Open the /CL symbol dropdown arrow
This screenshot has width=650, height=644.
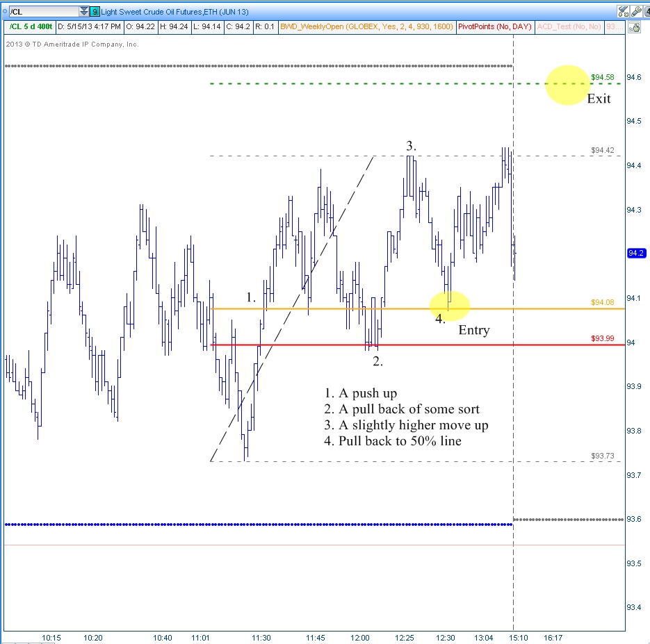[83, 11]
